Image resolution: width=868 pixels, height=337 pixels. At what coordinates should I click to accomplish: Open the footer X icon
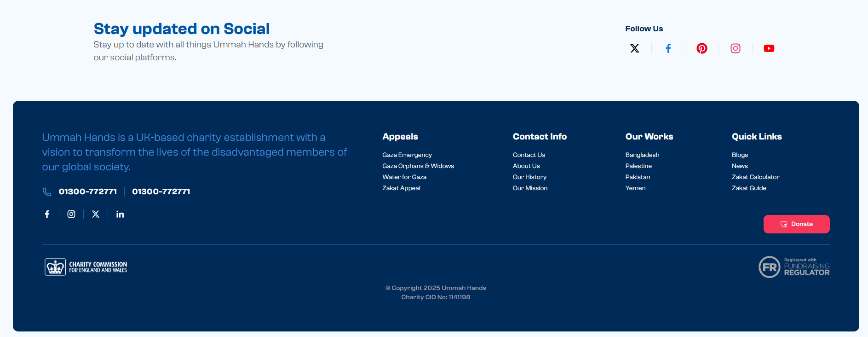tap(96, 214)
